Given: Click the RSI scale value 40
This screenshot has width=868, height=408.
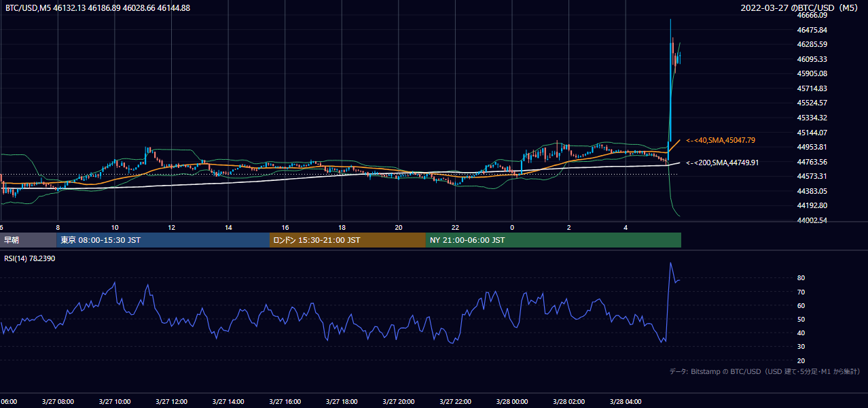Looking at the screenshot, I should 801,333.
